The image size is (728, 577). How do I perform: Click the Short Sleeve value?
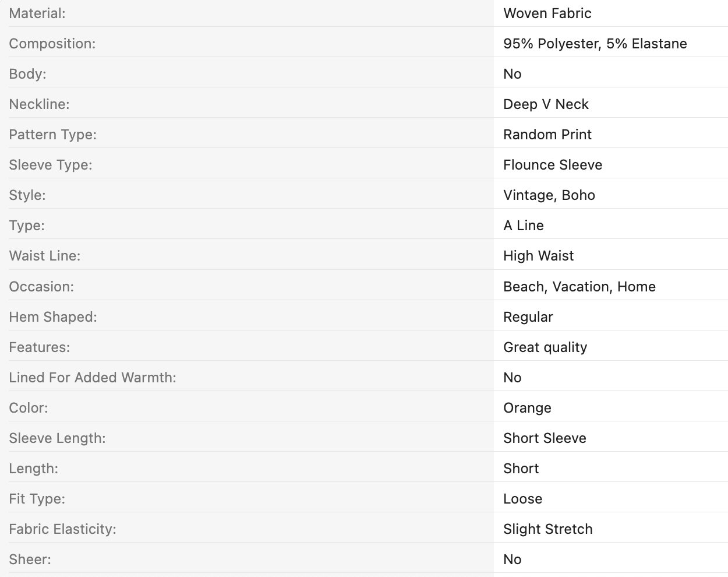click(545, 438)
